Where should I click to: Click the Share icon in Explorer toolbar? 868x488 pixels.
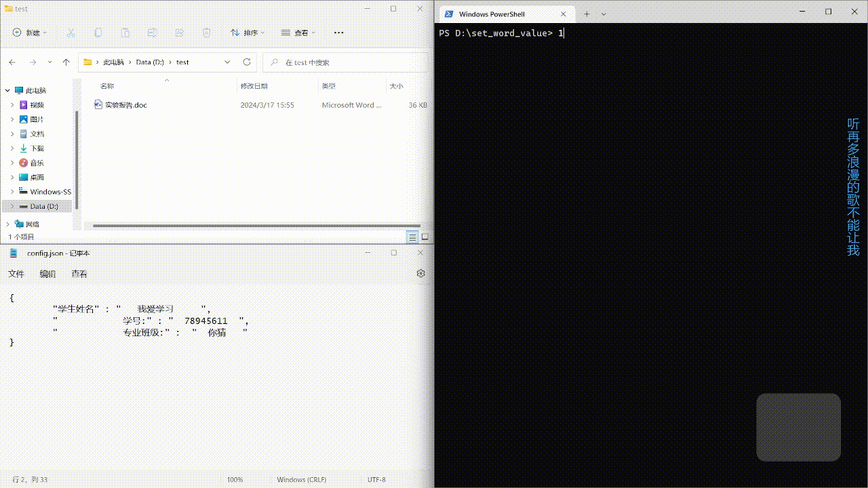click(x=180, y=33)
